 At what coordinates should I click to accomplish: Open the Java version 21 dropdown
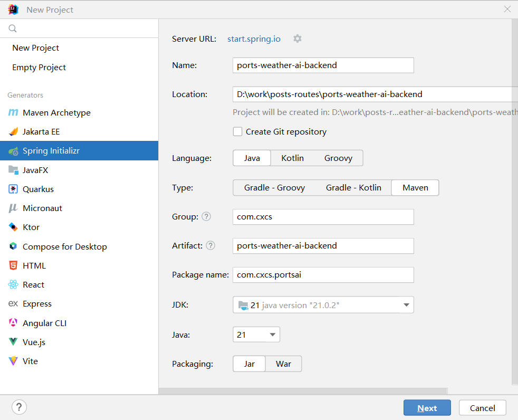pyautogui.click(x=256, y=335)
